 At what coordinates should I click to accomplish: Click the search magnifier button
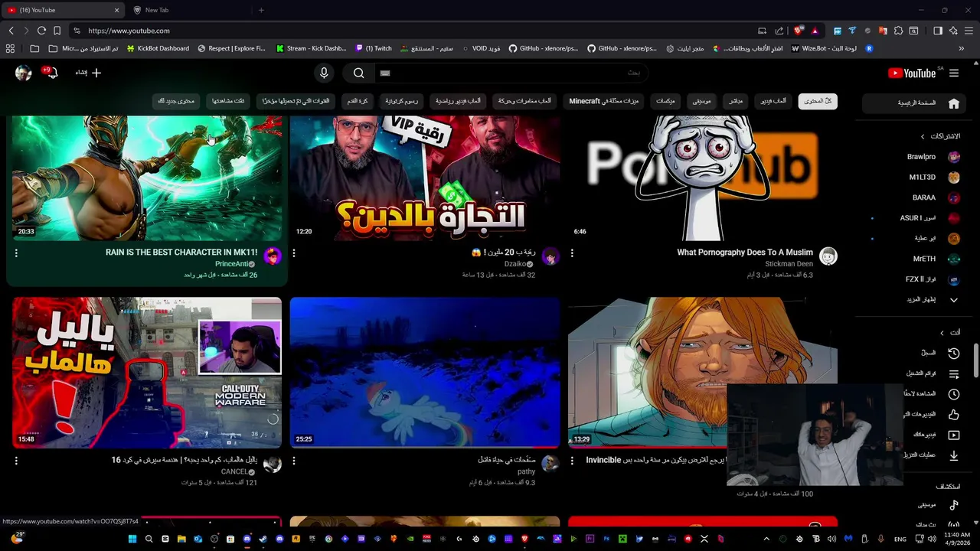coord(358,73)
